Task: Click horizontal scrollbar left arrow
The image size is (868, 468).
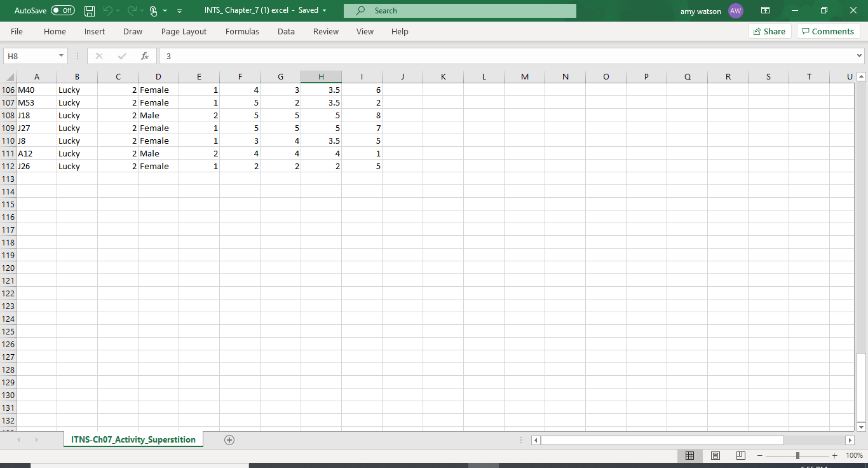Action: point(536,440)
